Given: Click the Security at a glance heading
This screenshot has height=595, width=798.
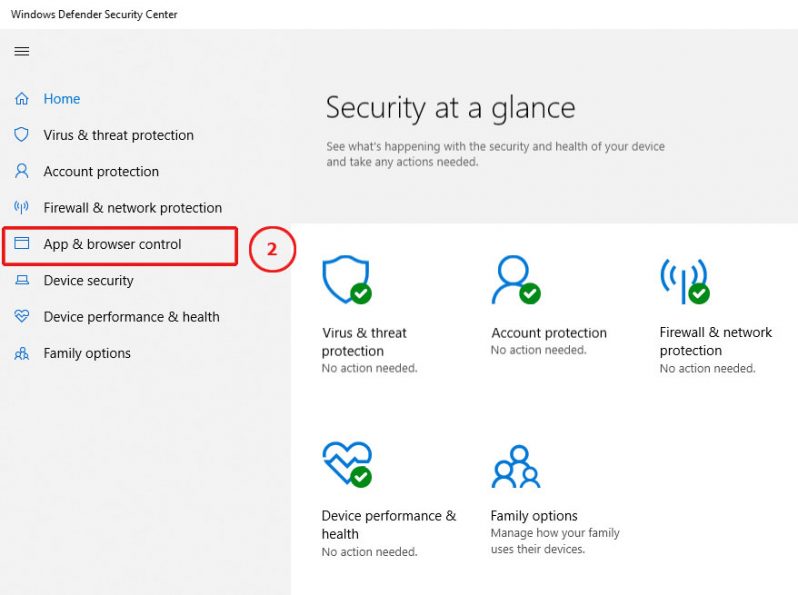Looking at the screenshot, I should (x=450, y=108).
